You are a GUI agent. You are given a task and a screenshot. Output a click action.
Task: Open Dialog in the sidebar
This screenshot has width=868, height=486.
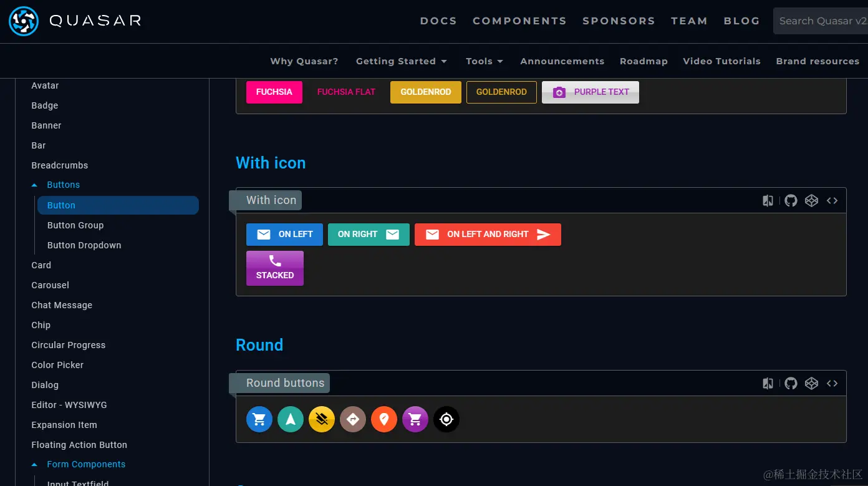click(x=45, y=385)
